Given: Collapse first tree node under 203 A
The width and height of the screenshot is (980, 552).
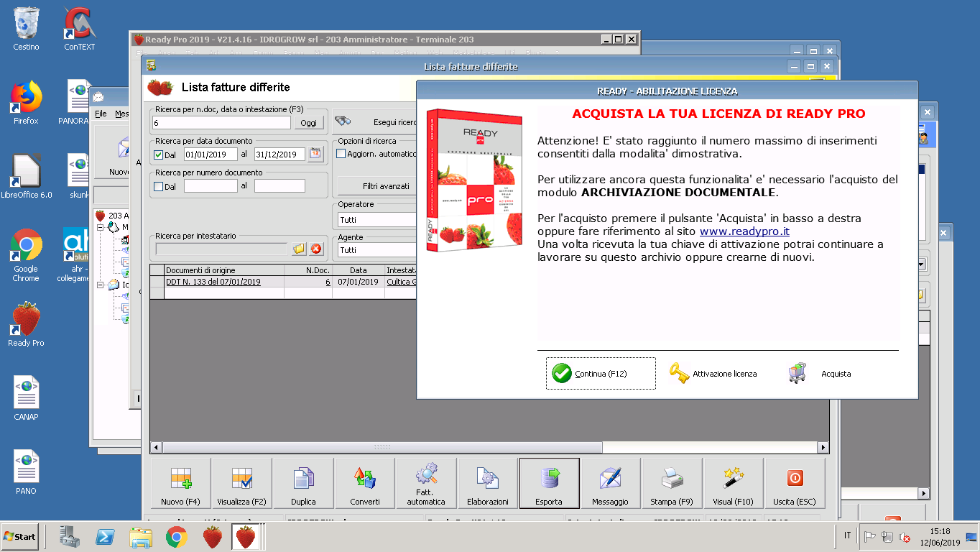Looking at the screenshot, I should pos(101,227).
